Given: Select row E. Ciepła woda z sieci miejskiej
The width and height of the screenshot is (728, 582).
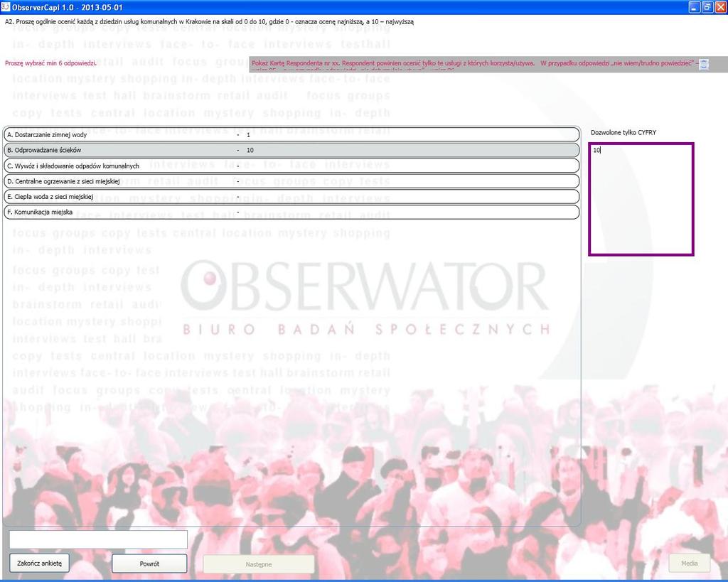Looking at the screenshot, I should tap(291, 196).
